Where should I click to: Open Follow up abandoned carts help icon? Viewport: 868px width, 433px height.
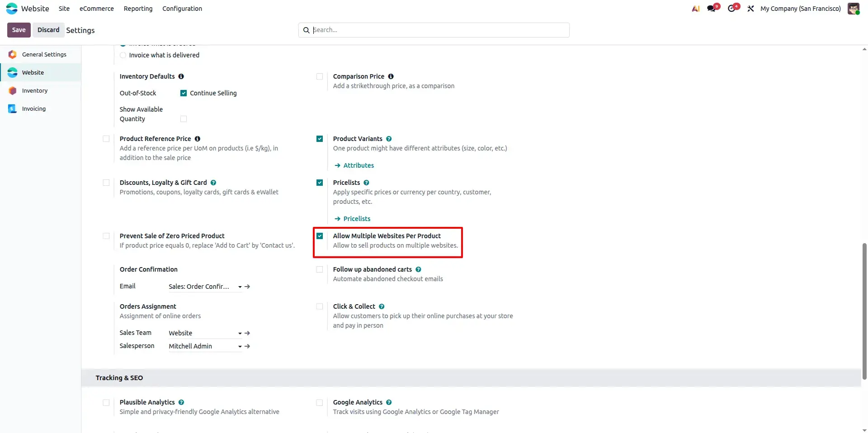(418, 269)
